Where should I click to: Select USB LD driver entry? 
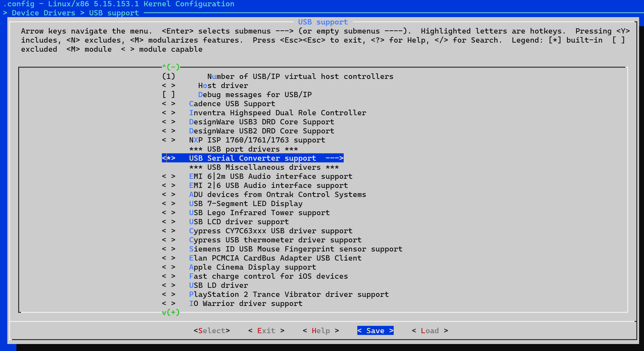205,285
